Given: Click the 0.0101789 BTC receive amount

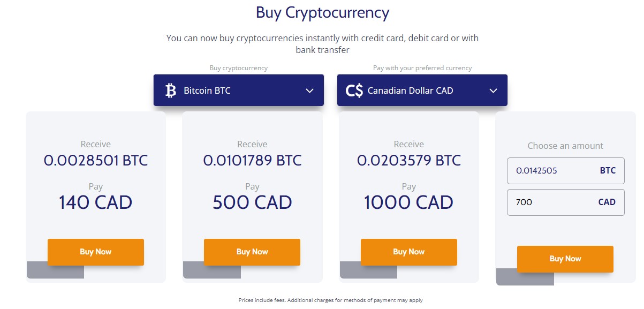Looking at the screenshot, I should [252, 160].
